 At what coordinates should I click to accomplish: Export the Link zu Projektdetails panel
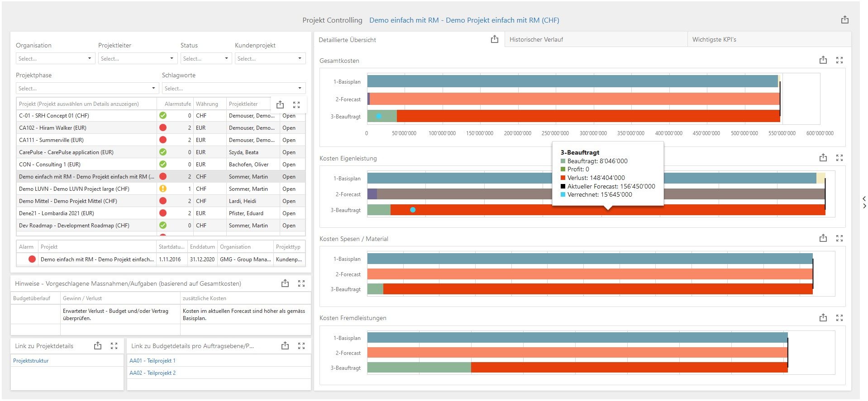tap(98, 346)
